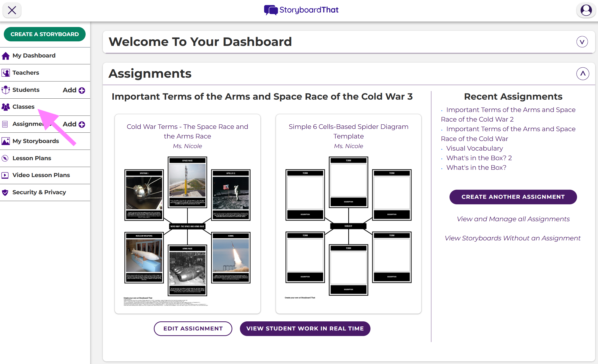Click View and Manage all Assignments link
Image resolution: width=598 pixels, height=364 pixels.
click(x=513, y=219)
